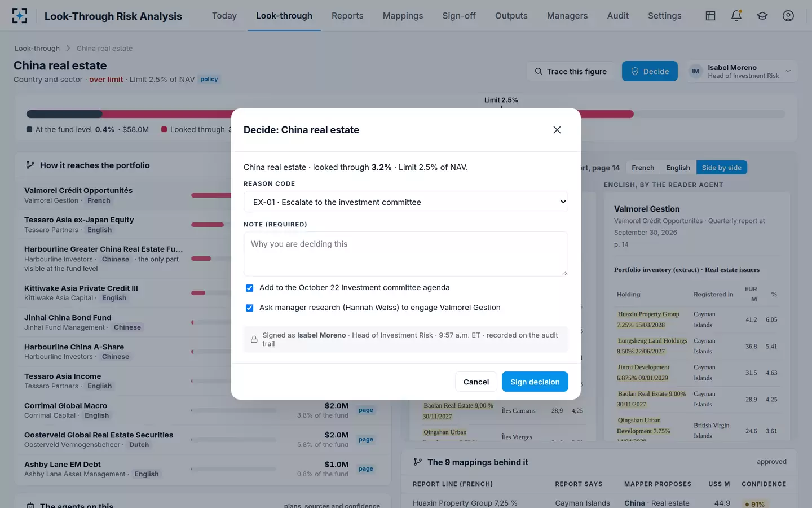Click the Trace this figure button
Image resolution: width=812 pixels, height=508 pixels.
571,71
